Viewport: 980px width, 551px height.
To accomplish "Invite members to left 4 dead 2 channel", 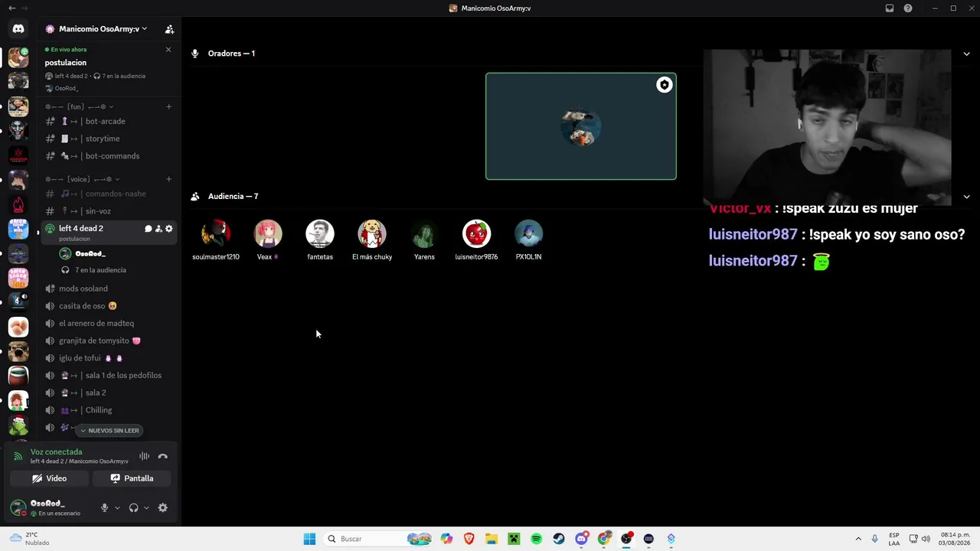I will point(158,229).
